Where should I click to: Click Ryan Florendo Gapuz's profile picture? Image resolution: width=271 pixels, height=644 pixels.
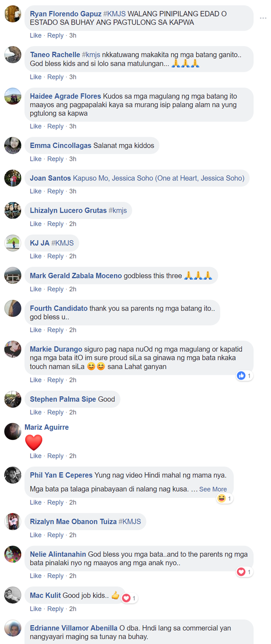coord(13,14)
